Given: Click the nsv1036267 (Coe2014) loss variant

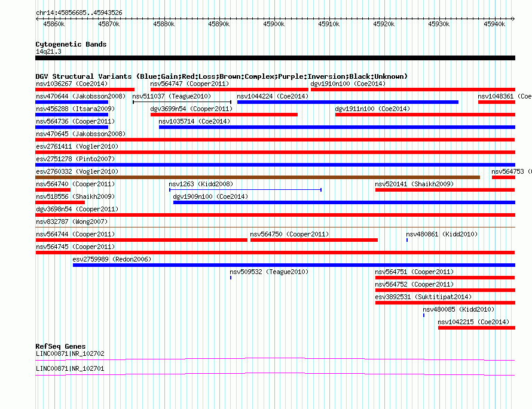Looking at the screenshot, I should click(85, 90).
